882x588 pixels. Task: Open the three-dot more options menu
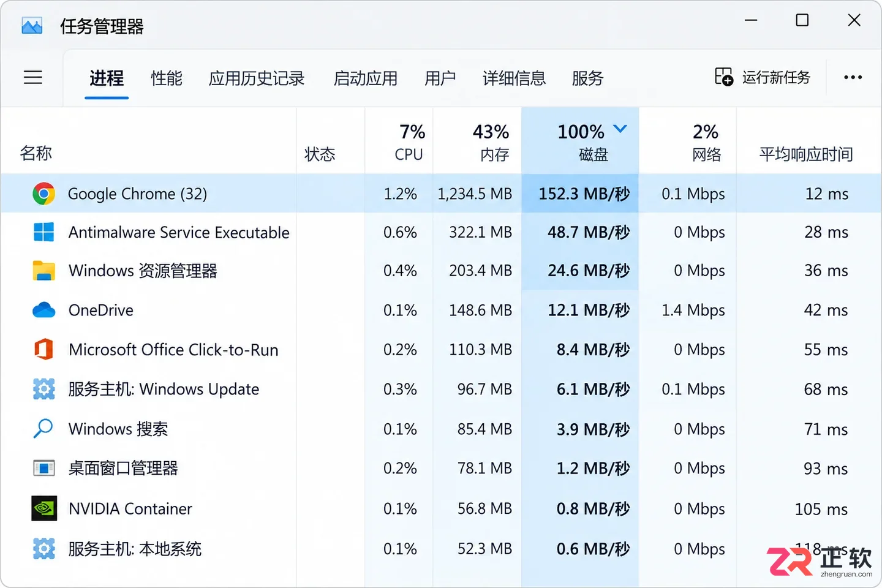pos(853,77)
